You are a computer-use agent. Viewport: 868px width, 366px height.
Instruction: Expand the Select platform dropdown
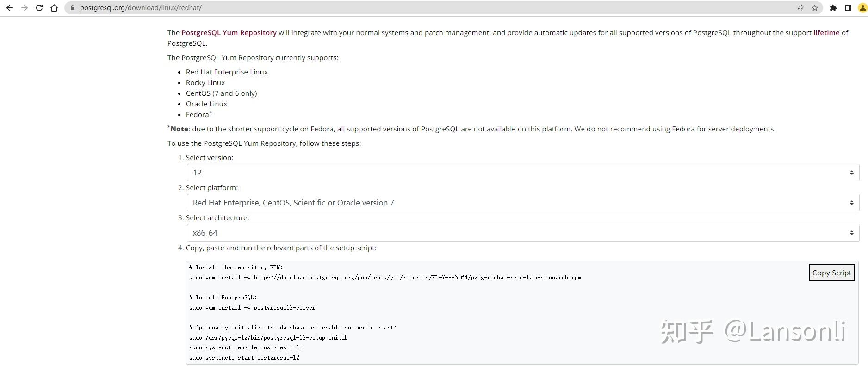523,203
